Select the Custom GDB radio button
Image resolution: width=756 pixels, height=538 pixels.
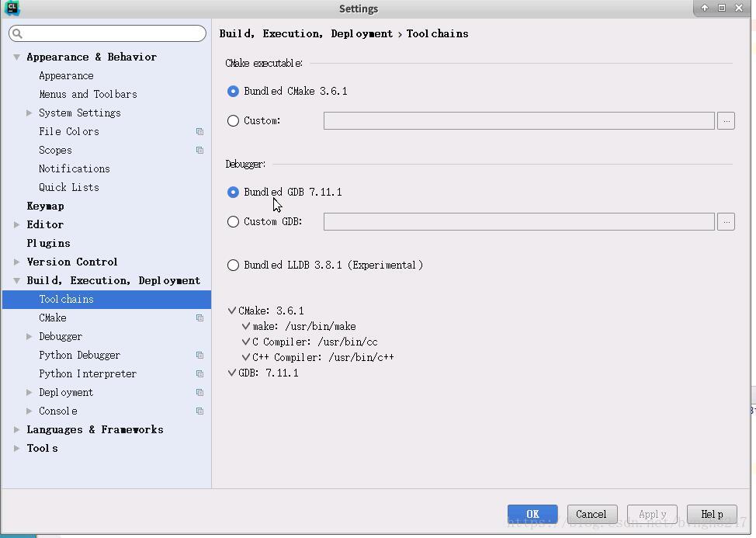pos(233,222)
